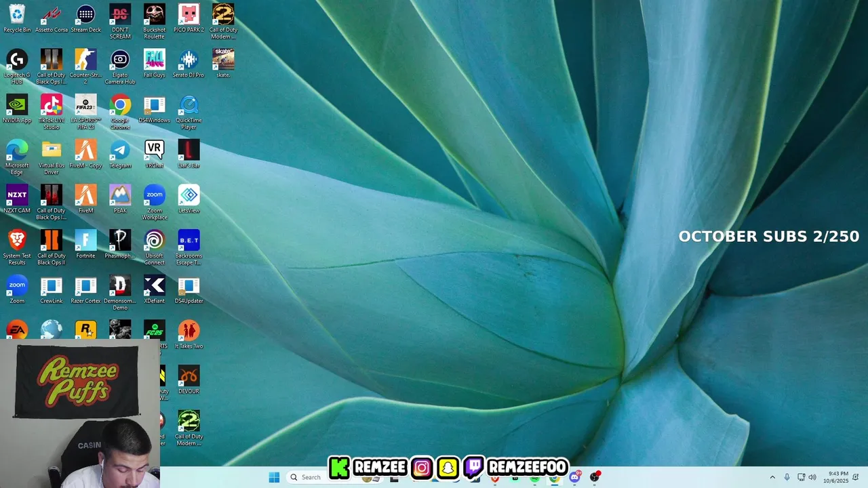Open the NVIDIA App icon
868x488 pixels.
pos(17,108)
